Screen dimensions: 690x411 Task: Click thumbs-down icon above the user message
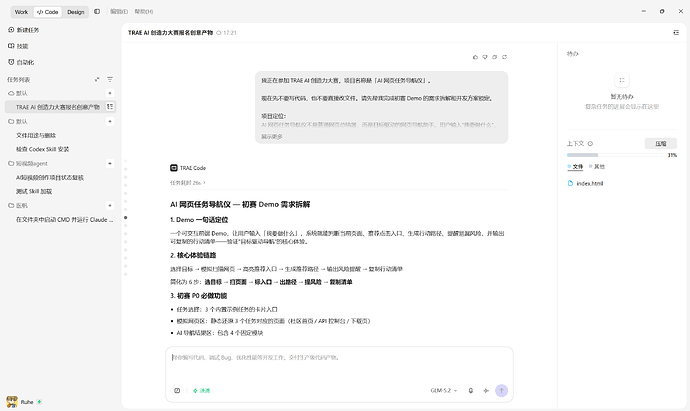(485, 57)
